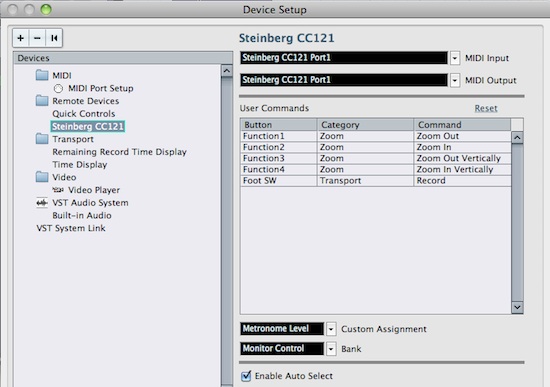Click the Video Player camera icon

click(x=58, y=190)
